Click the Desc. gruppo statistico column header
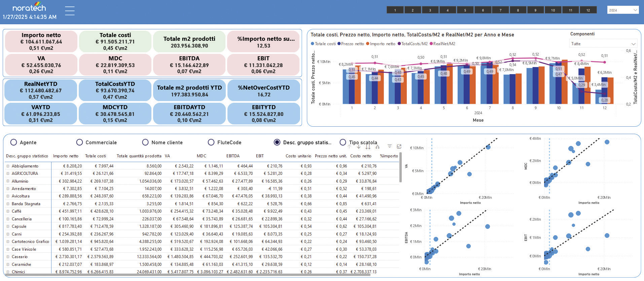The image size is (644, 281). 27,156
